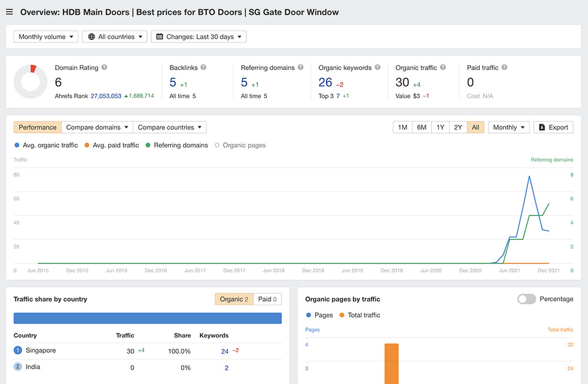
Task: Select the 1Y time range
Action: [x=440, y=127]
